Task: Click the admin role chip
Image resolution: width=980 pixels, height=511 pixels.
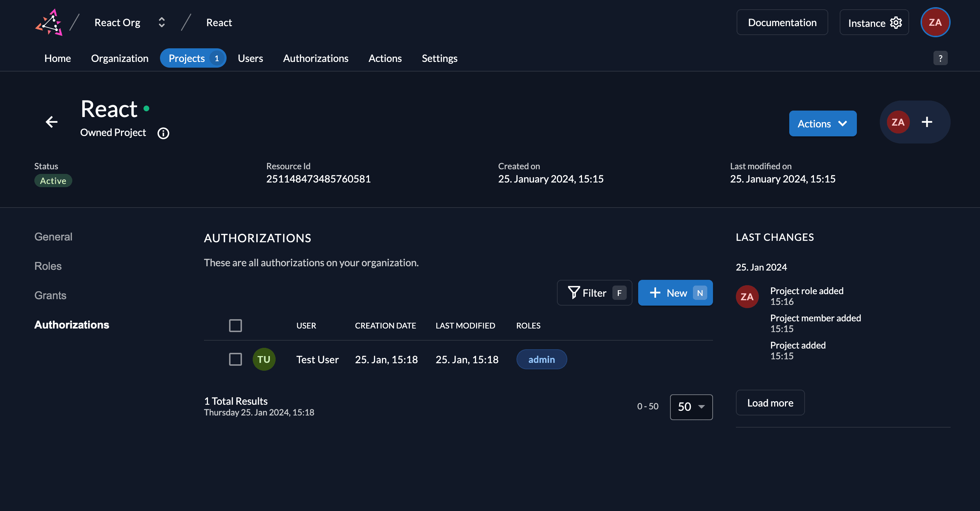Action: (541, 359)
